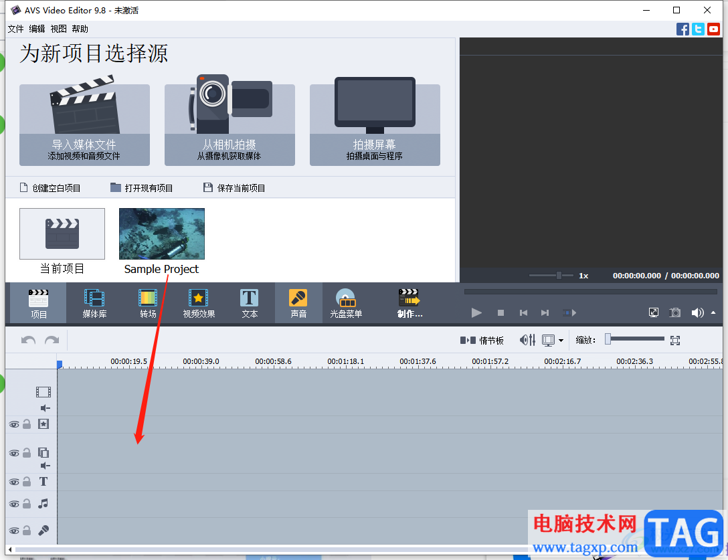728x560 pixels.
Task: Open the YouTube icon link
Action: tap(713, 29)
